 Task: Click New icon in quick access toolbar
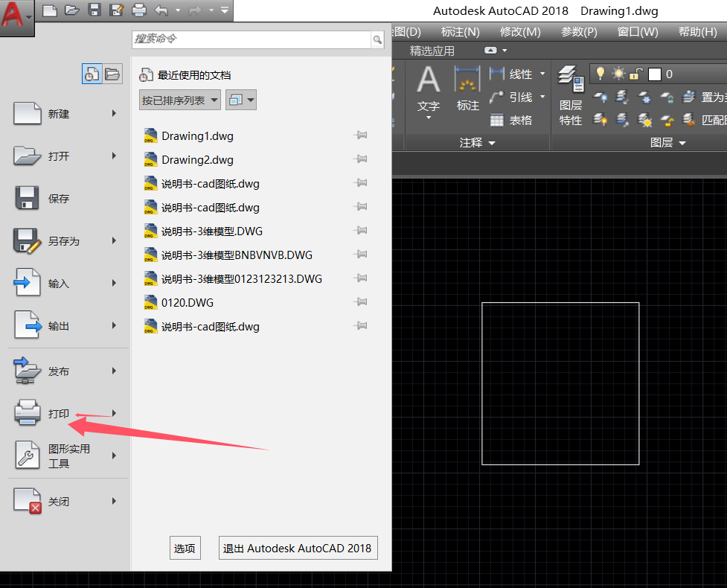point(50,10)
